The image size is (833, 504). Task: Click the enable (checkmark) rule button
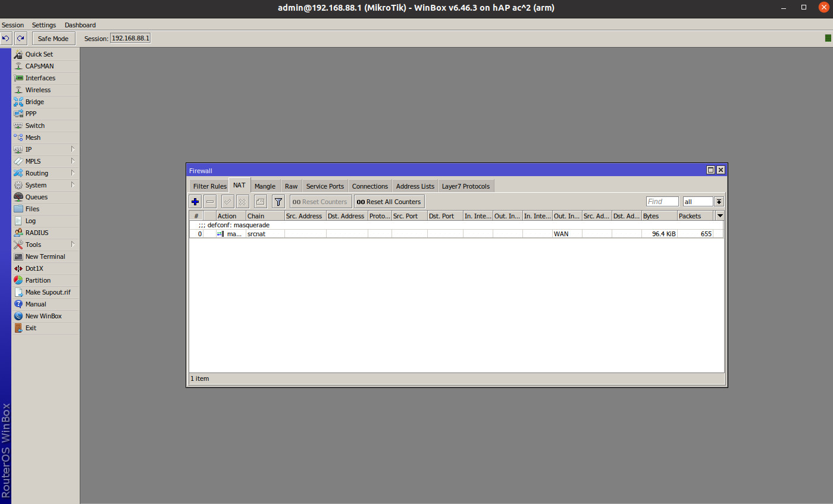click(x=227, y=202)
